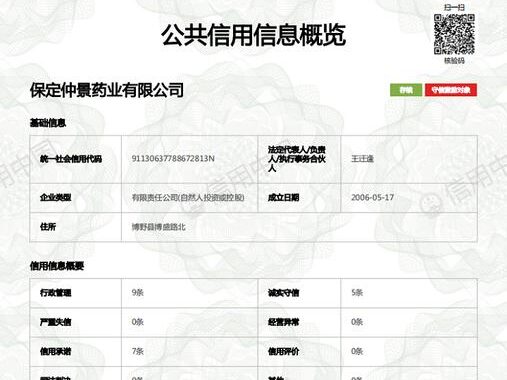Image resolution: width=507 pixels, height=380 pixels.
Task: Click the 公共信用信息概览 page title
Action: 253,35
